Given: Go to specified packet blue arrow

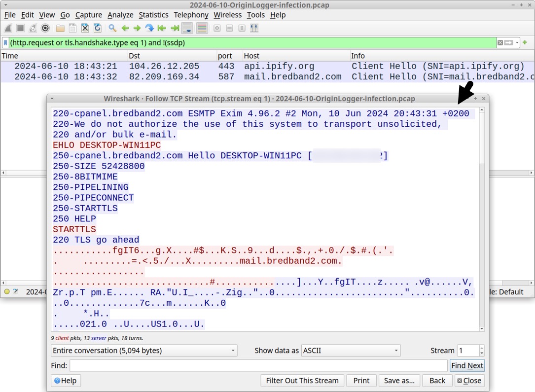Looking at the screenshot, I should [149, 28].
